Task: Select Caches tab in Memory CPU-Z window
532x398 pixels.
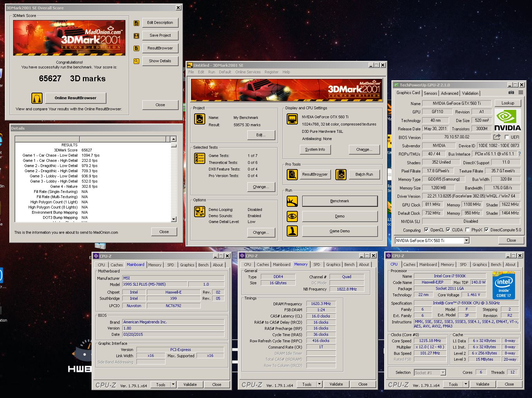Action: (263, 265)
